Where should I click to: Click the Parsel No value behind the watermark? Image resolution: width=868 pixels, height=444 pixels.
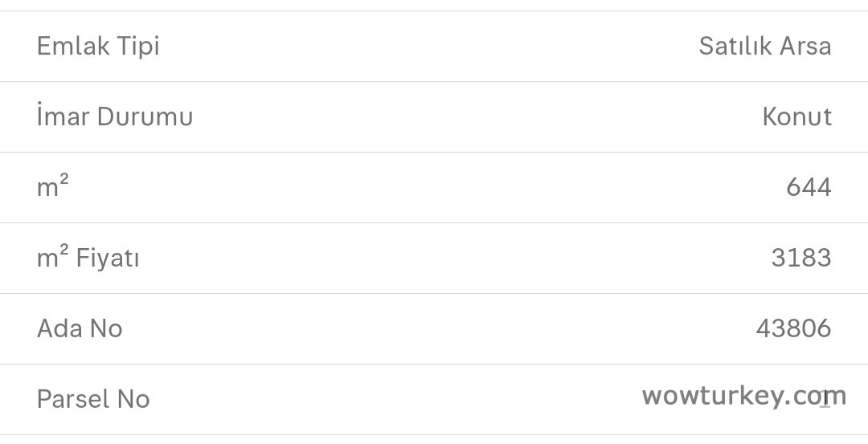tap(825, 401)
